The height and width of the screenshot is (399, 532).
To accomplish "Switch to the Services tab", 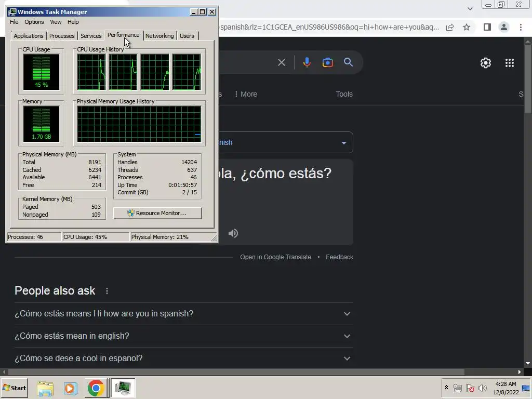I will 91,36.
